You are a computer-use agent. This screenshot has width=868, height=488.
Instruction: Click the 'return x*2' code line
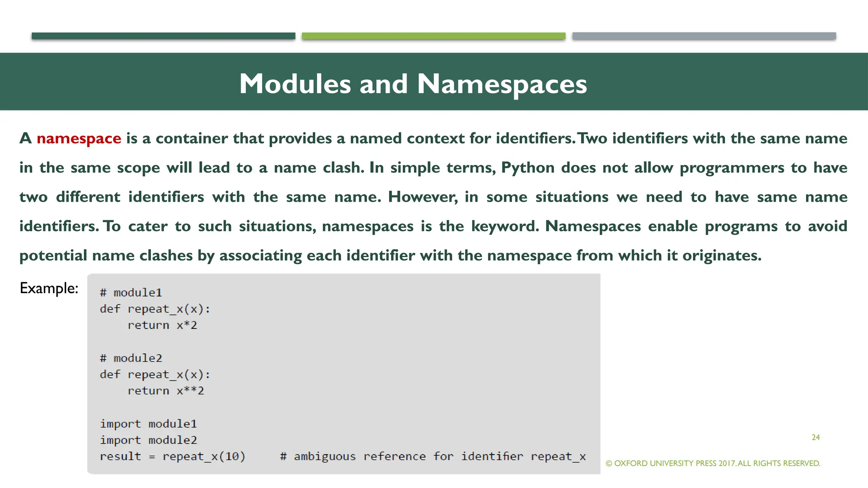(x=162, y=325)
